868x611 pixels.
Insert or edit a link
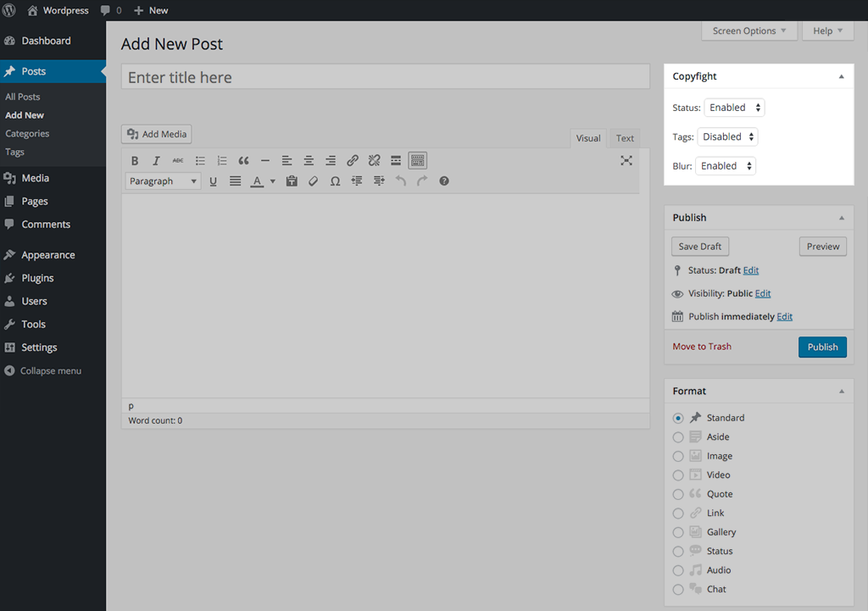(352, 160)
